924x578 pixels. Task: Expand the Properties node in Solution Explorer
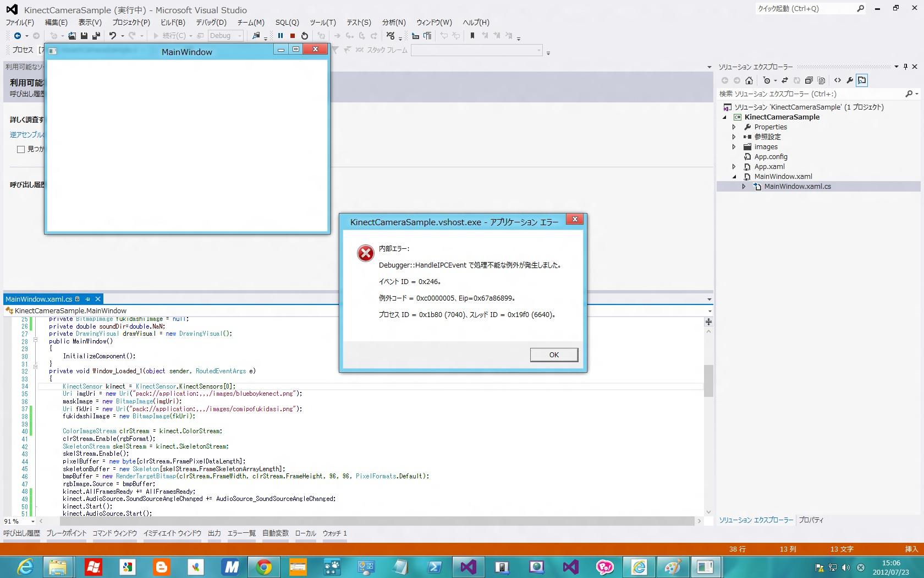734,127
